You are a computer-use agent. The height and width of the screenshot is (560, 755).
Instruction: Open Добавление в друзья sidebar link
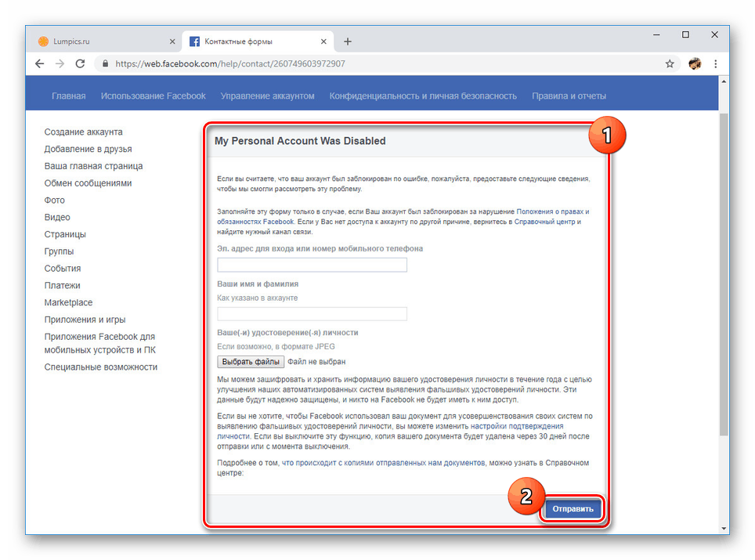click(89, 149)
